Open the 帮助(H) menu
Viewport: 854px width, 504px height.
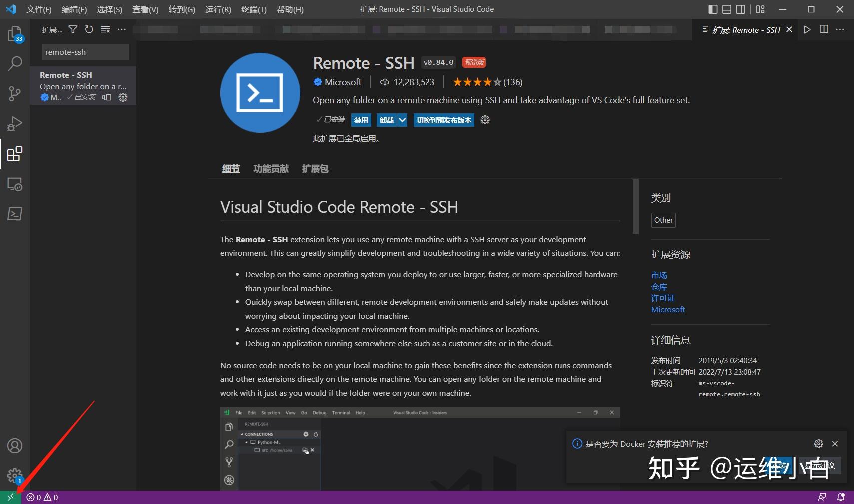point(290,9)
